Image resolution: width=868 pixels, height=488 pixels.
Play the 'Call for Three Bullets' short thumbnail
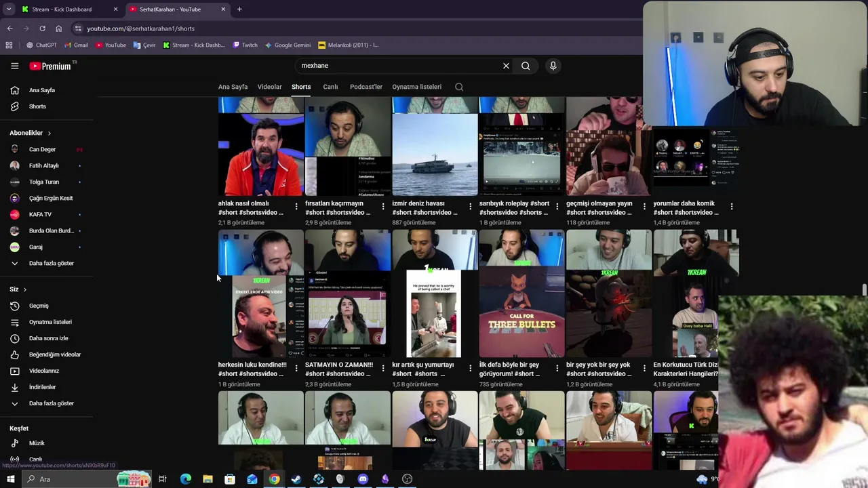(521, 293)
